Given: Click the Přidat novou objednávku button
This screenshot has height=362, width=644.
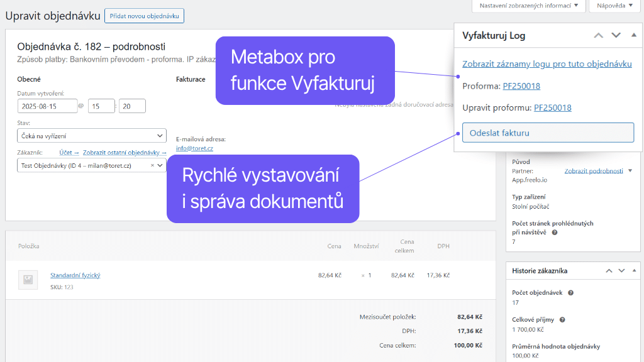Looking at the screenshot, I should 144,16.
